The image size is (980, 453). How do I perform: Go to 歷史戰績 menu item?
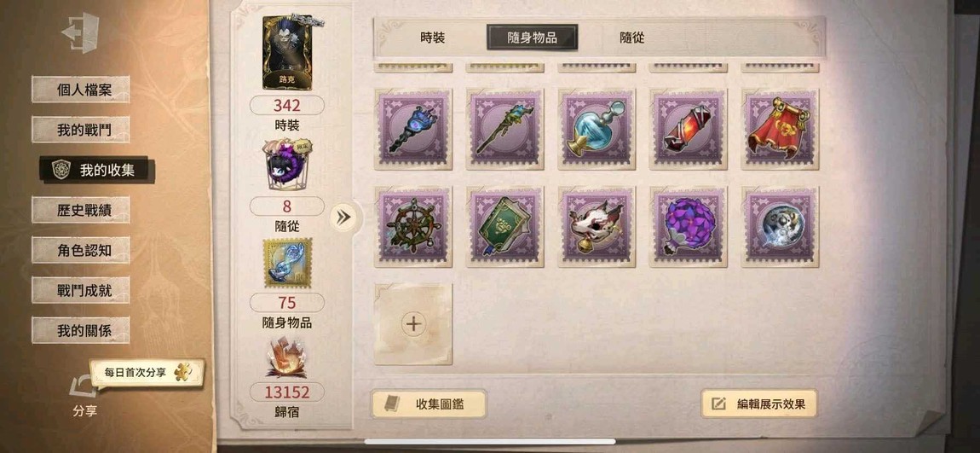(81, 210)
